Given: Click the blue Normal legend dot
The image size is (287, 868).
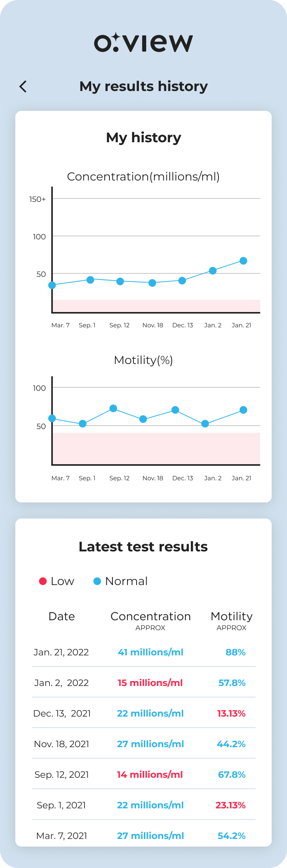Looking at the screenshot, I should [x=97, y=581].
